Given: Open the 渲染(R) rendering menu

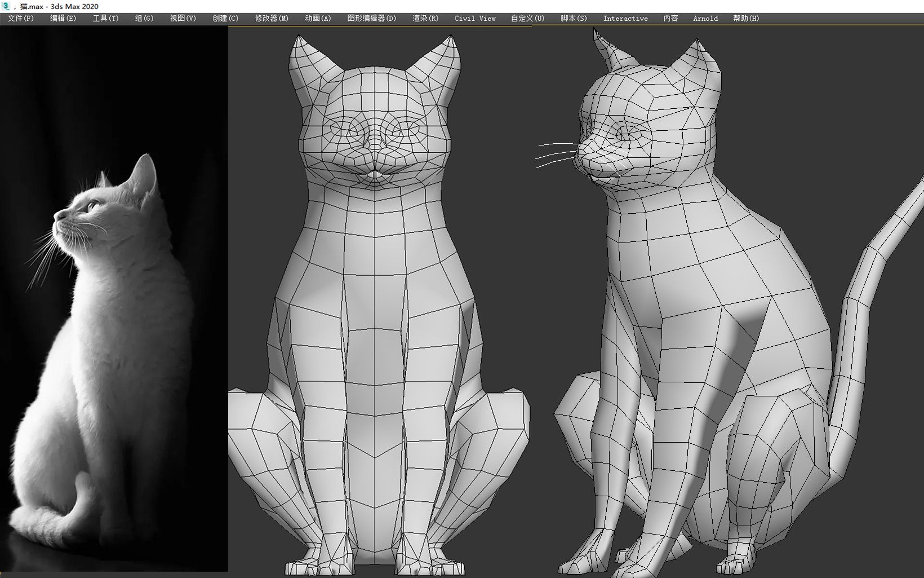Looking at the screenshot, I should [425, 18].
